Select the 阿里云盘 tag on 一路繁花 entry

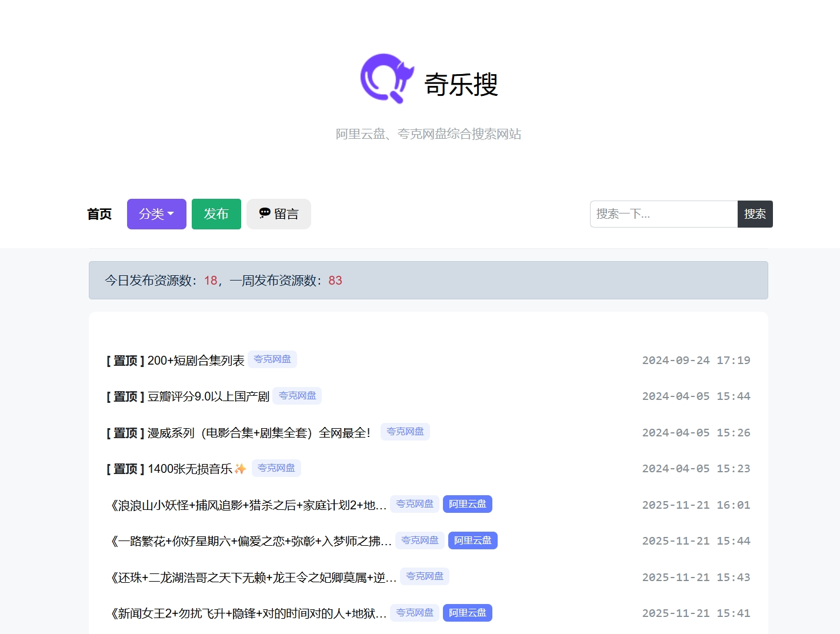point(472,540)
